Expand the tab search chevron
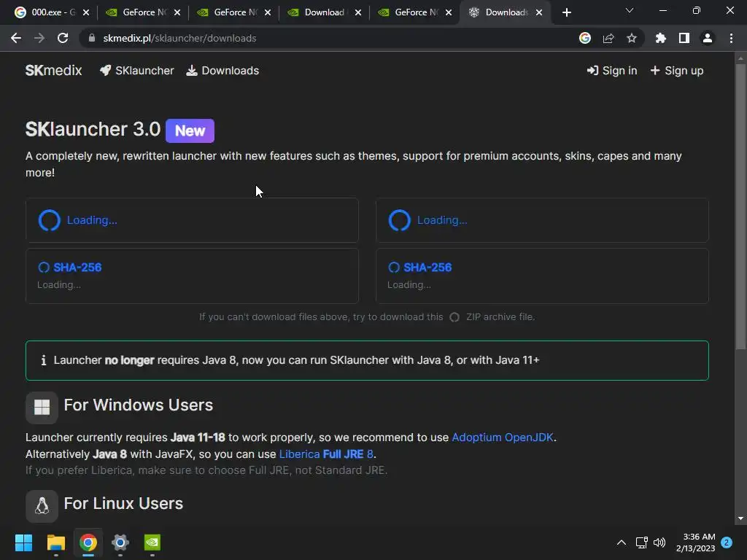This screenshot has height=560, width=747. point(630,10)
